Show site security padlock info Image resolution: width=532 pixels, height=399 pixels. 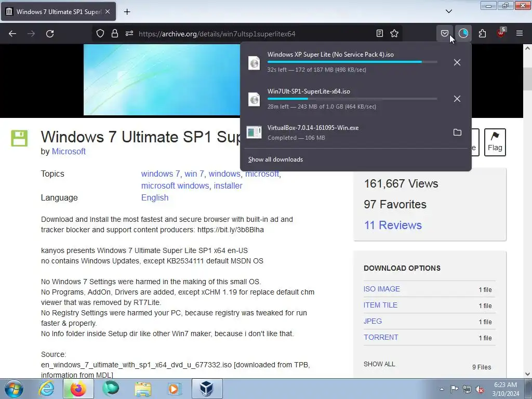(x=115, y=33)
